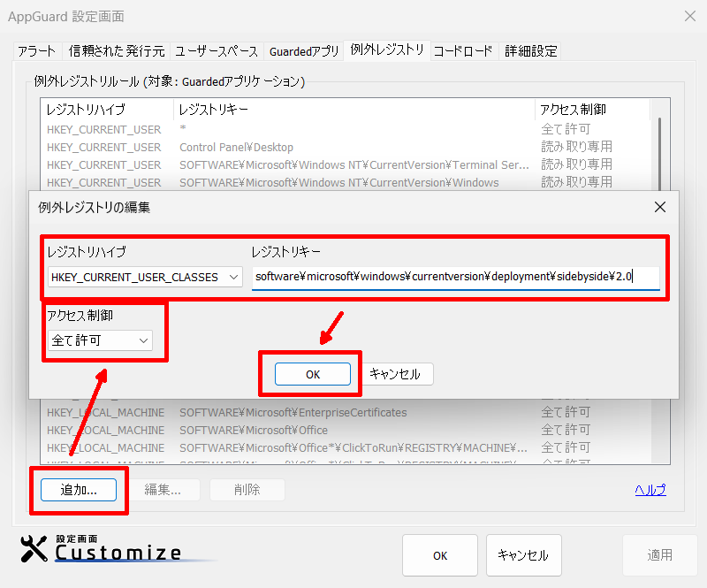Open the Guardedアプリ tab
This screenshot has width=707, height=588.
pyautogui.click(x=303, y=51)
